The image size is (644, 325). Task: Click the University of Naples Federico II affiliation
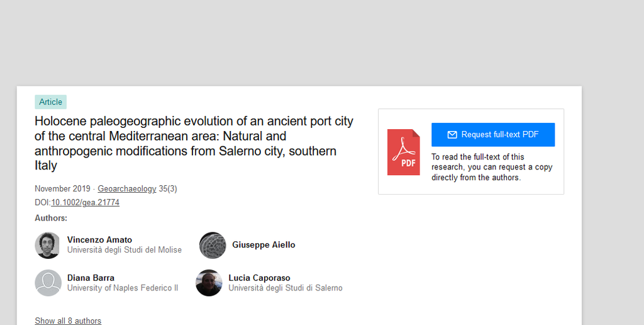click(123, 288)
